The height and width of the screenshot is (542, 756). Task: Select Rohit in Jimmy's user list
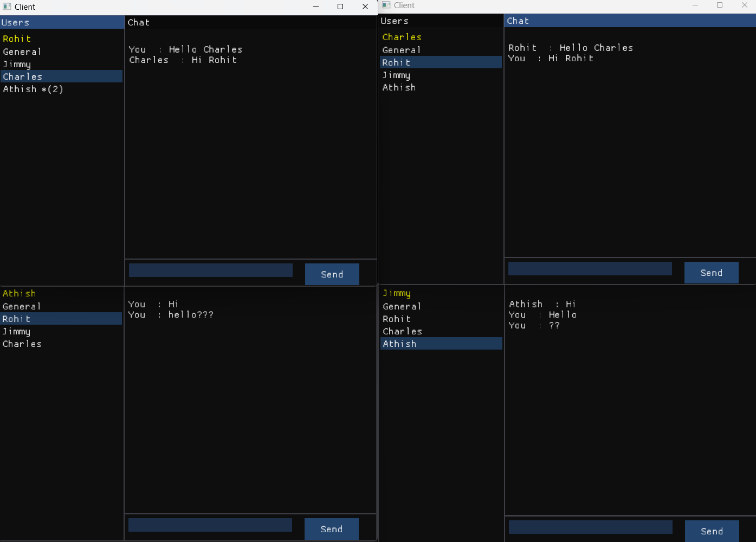pyautogui.click(x=441, y=319)
